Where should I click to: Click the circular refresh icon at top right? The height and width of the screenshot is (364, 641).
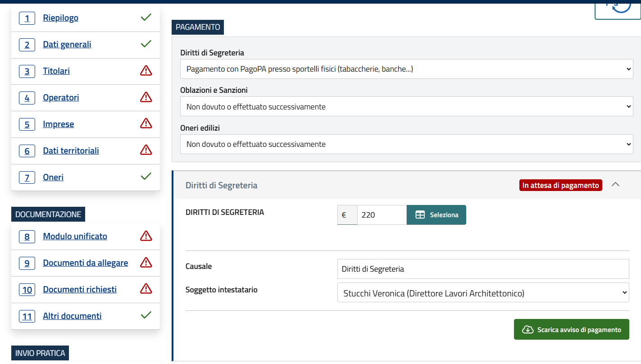tap(621, 6)
